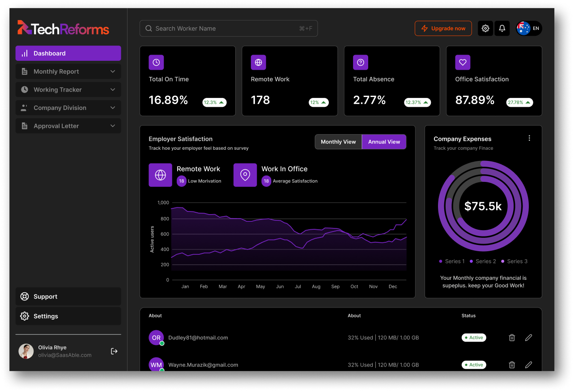Screen dimensions: 574x392
Task: Click the Dashboard bar chart icon
Action: pyautogui.click(x=25, y=53)
